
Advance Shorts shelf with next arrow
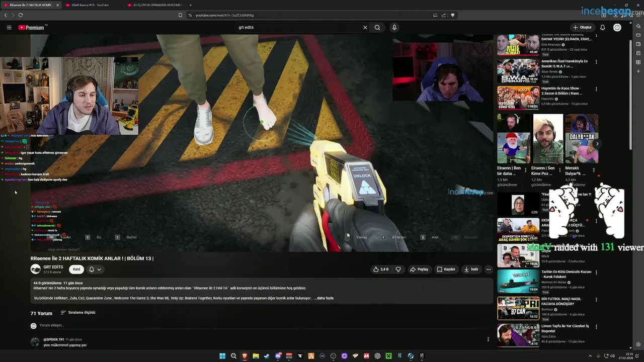(597, 144)
